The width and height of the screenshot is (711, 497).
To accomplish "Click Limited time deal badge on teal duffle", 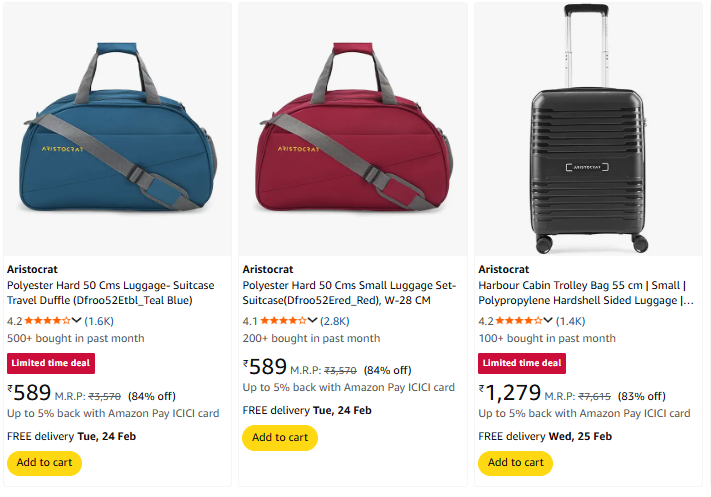I will [x=49, y=363].
